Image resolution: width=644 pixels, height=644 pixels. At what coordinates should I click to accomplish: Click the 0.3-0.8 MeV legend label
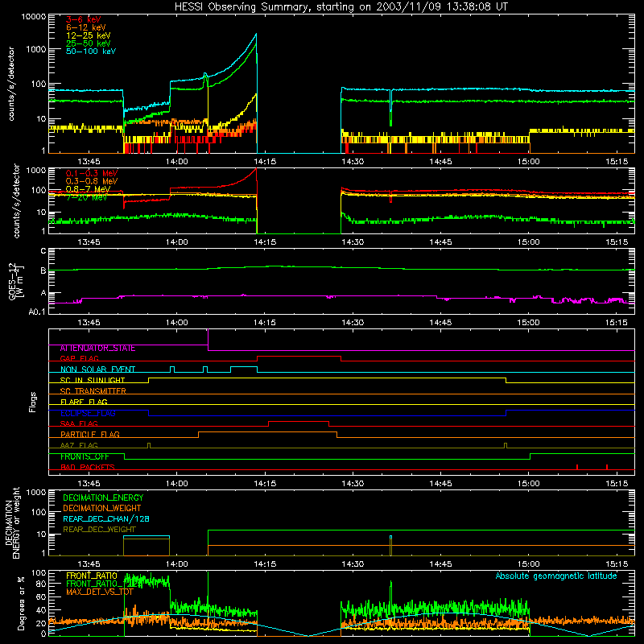point(92,181)
